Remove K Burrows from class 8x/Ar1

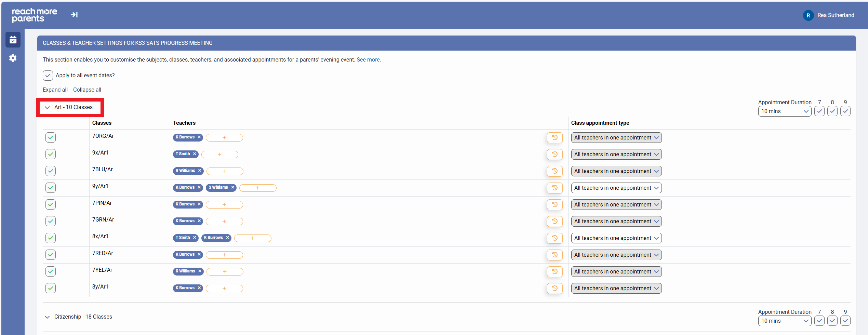(x=227, y=238)
